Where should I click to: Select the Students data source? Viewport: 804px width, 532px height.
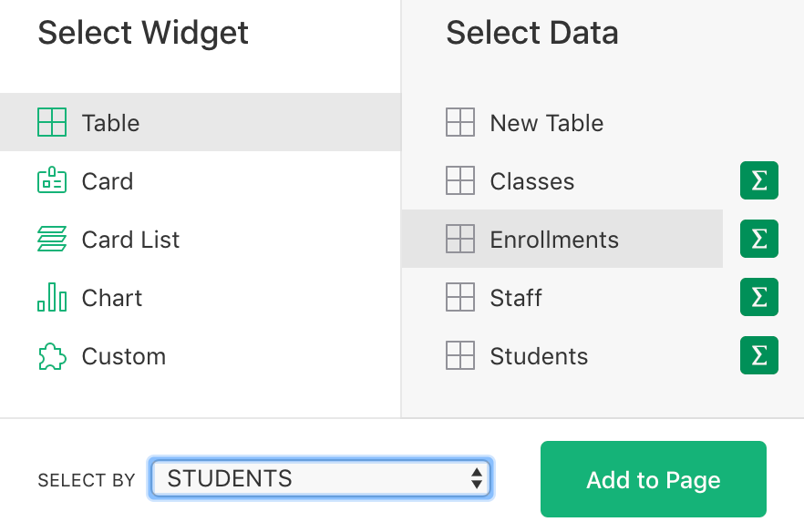point(539,355)
